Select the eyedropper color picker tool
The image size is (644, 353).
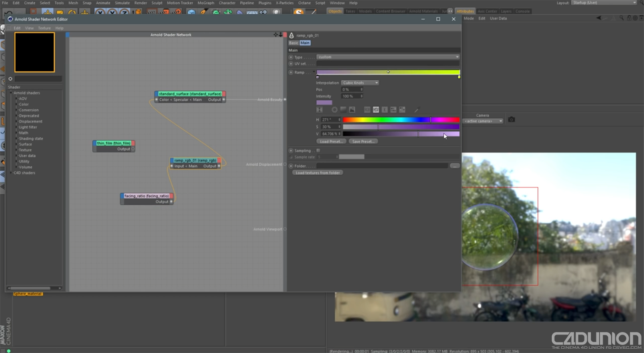pyautogui.click(x=417, y=110)
